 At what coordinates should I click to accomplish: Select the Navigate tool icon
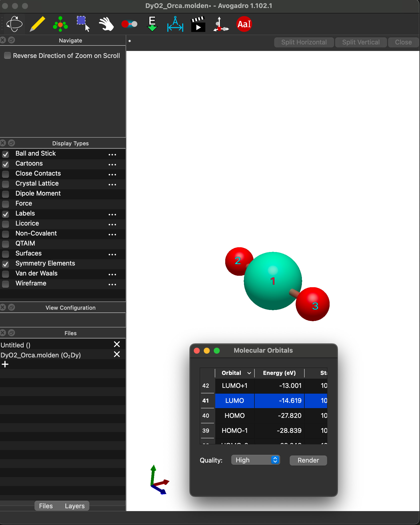click(x=14, y=24)
